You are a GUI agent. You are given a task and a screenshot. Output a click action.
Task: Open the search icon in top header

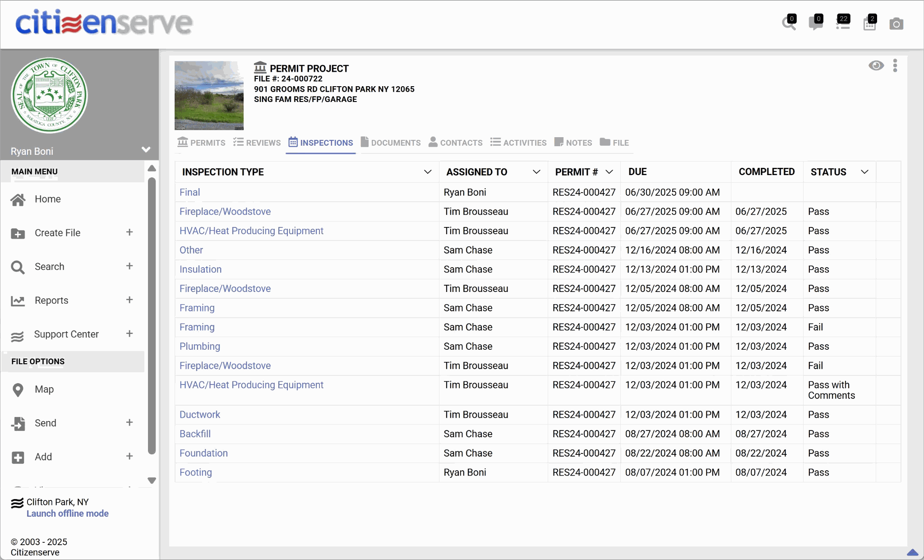coord(788,23)
